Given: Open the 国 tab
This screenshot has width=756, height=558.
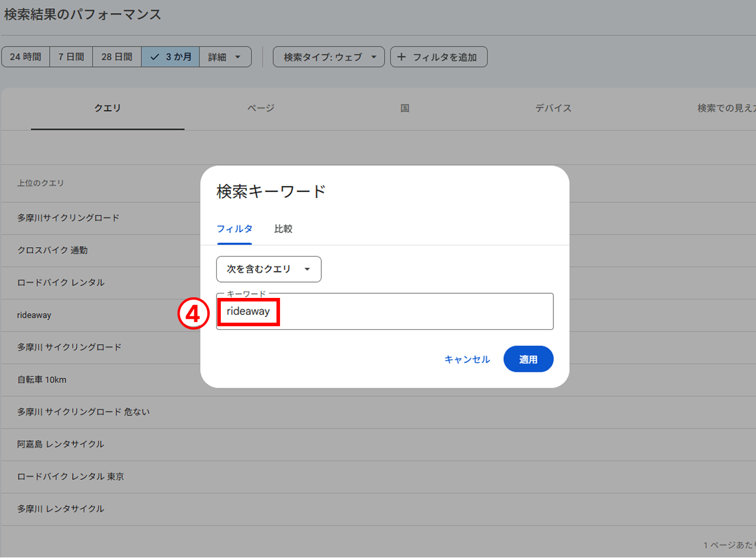Looking at the screenshot, I should coord(405,108).
